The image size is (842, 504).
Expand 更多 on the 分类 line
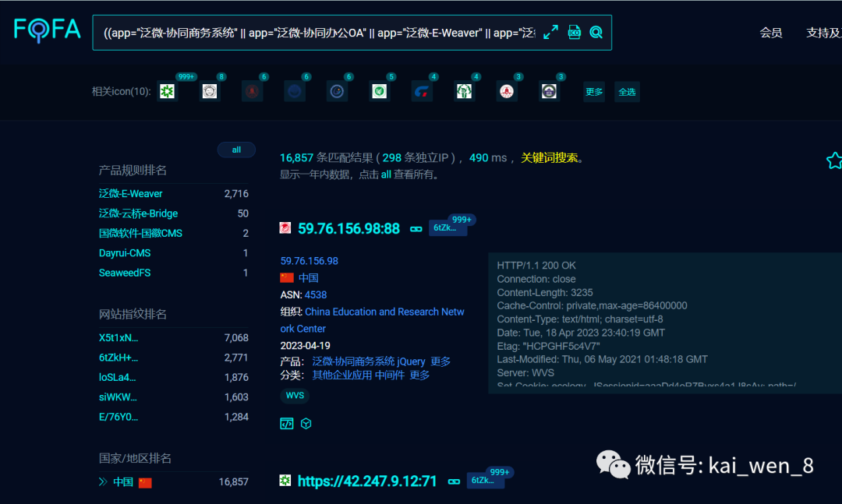pyautogui.click(x=419, y=375)
